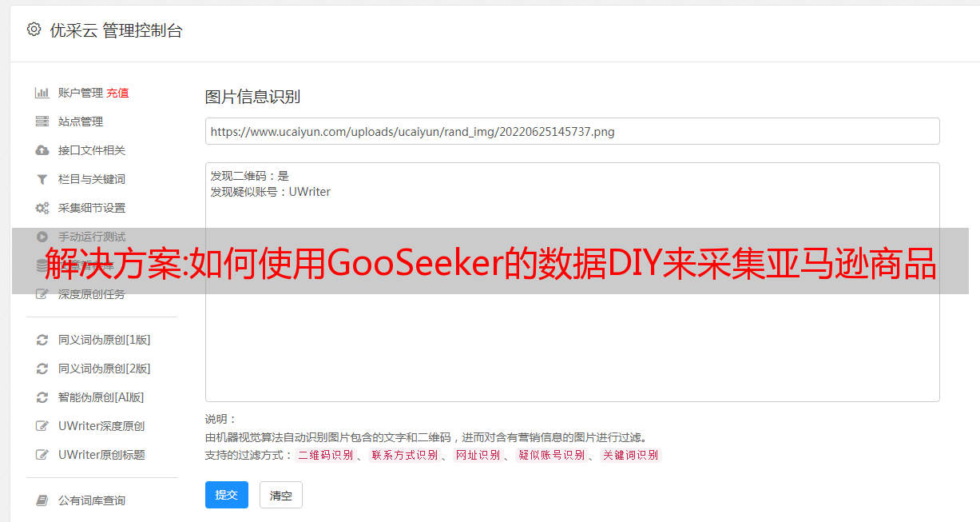980x522 pixels.
Task: Click the cloud upload icon for 接口文件相关
Action: [x=42, y=150]
